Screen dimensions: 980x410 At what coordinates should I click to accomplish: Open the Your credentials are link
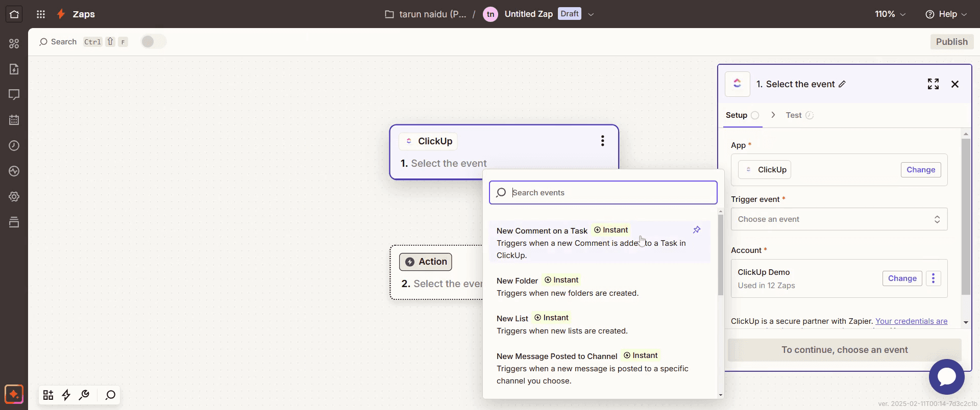point(911,321)
